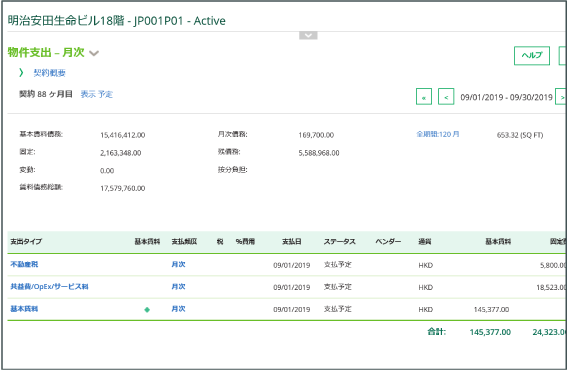Collapse header using gray chevron tab
Screen dimensions: 568x371
click(308, 36)
